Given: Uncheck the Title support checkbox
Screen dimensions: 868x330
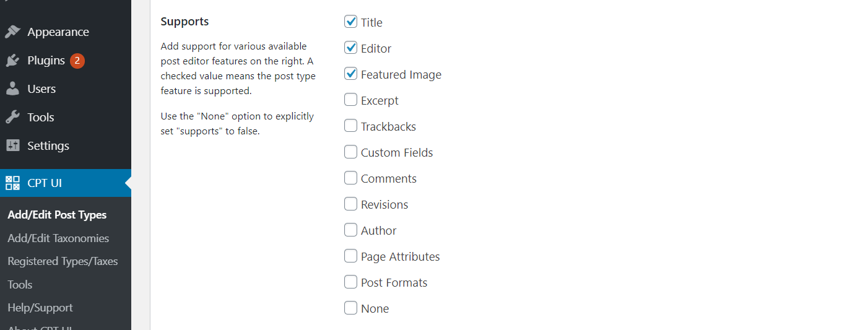Looking at the screenshot, I should 351,22.
